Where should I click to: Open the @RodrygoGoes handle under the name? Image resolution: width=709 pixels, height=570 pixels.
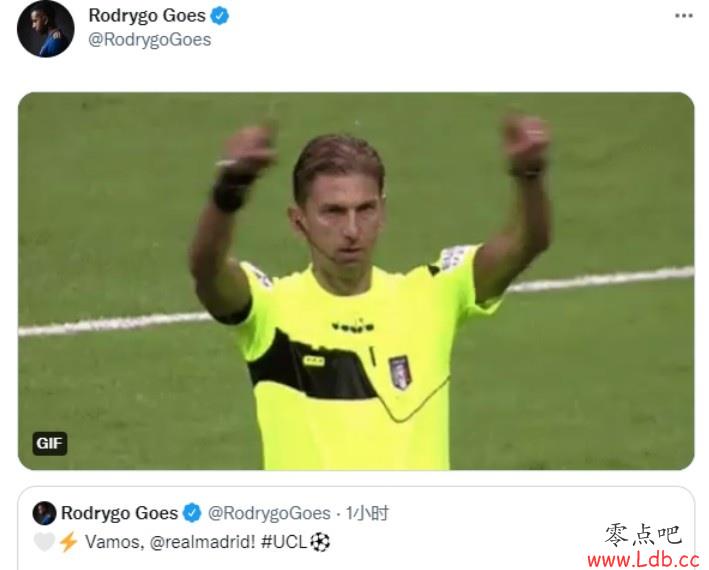coord(150,40)
